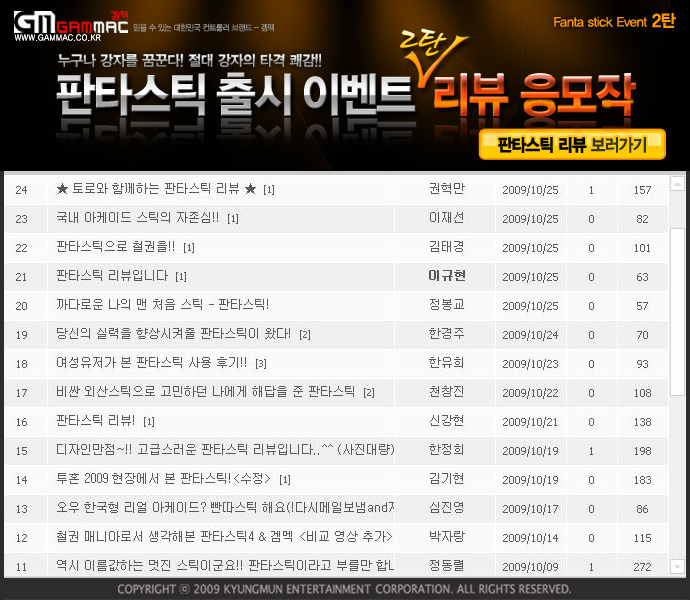
Task: Click author name 권혁만
Action: [x=447, y=189]
